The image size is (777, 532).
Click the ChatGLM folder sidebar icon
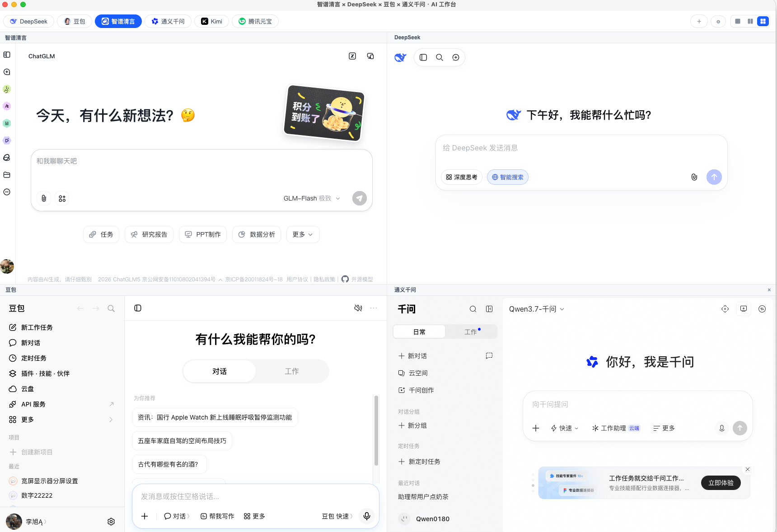tap(7, 175)
